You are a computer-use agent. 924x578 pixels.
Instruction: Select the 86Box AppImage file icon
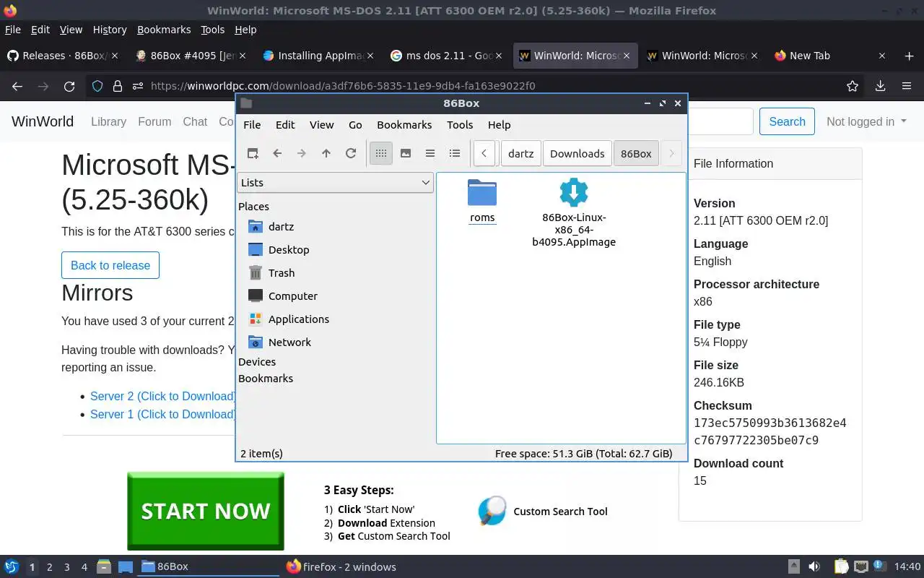574,193
